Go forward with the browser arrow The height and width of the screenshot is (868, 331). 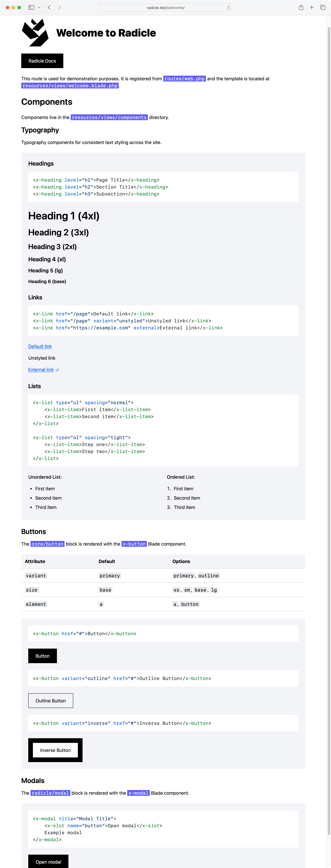coord(60,7)
